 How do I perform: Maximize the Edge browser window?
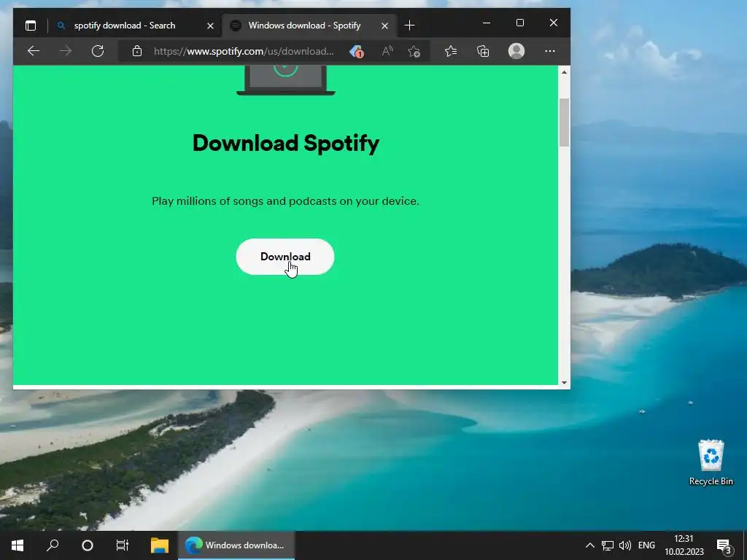point(519,23)
